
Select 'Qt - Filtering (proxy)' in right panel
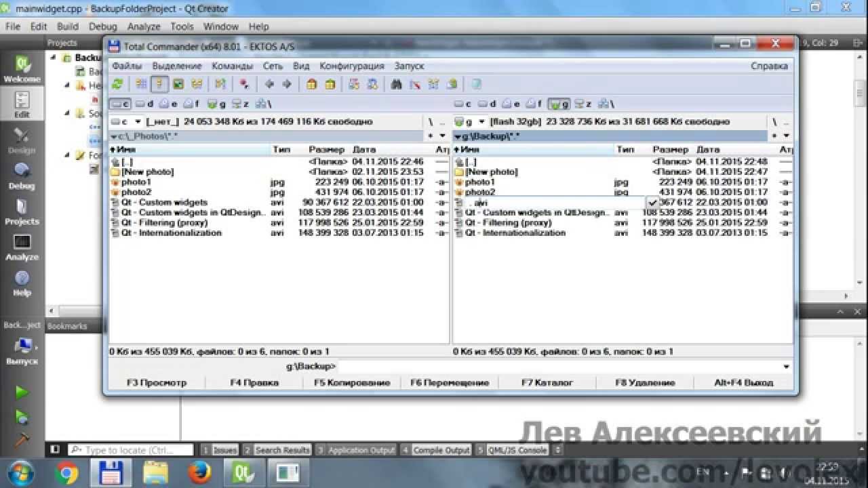coord(623,223)
